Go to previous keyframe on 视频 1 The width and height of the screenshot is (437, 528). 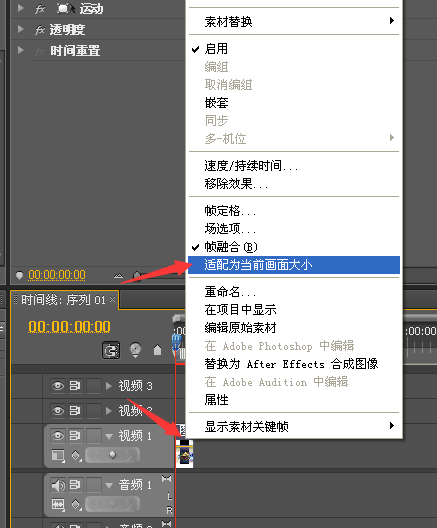96,456
